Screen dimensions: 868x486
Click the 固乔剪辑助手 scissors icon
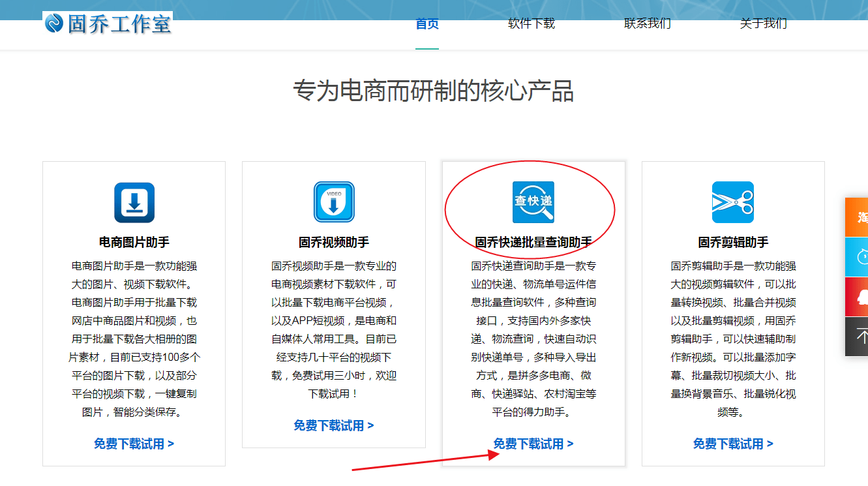pyautogui.click(x=733, y=202)
